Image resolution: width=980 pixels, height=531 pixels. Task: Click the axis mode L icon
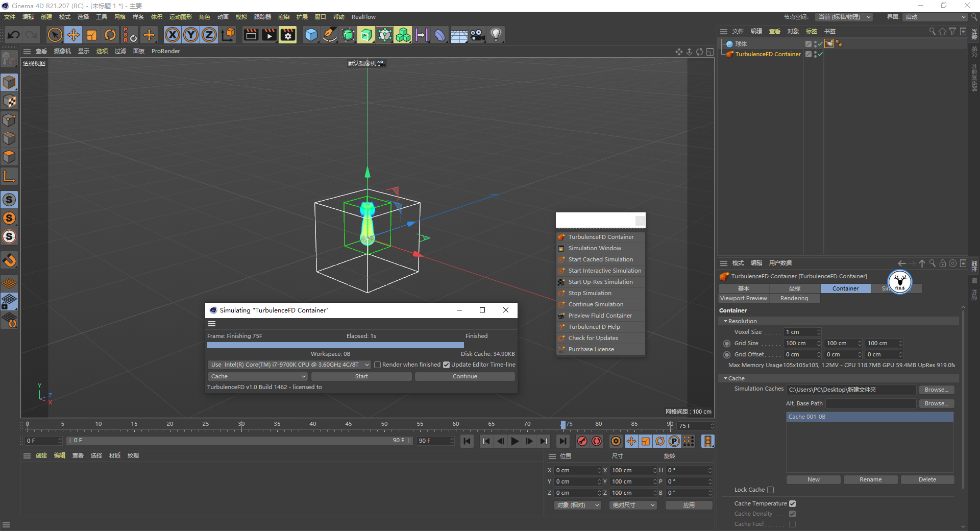9,177
